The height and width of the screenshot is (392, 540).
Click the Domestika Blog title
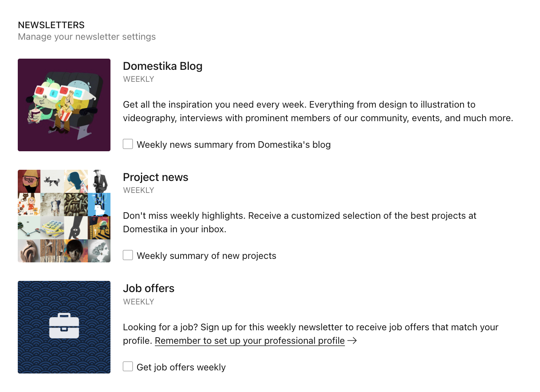(x=163, y=66)
